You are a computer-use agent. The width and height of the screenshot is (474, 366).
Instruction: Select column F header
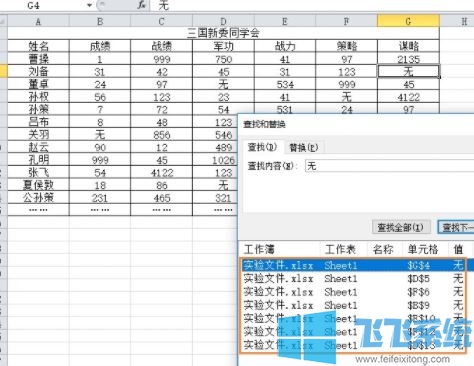347,22
